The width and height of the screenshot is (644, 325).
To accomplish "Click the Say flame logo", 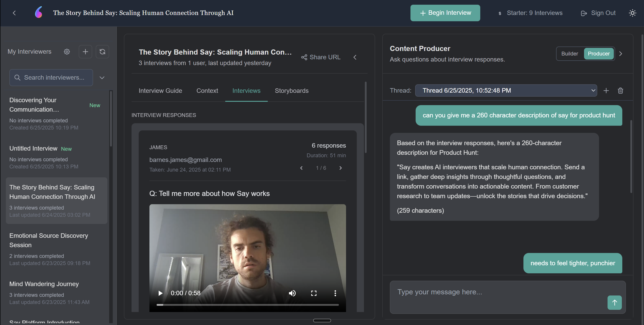I will pyautogui.click(x=38, y=13).
